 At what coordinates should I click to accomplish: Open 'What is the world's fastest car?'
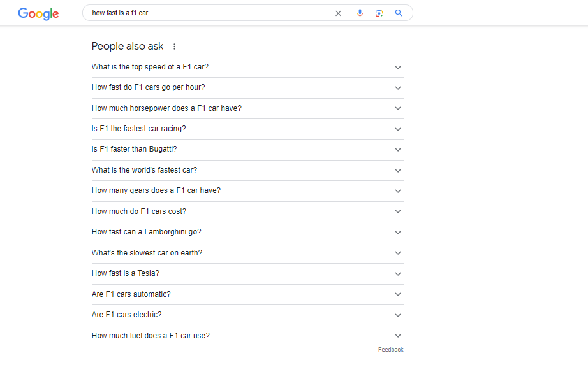[144, 170]
